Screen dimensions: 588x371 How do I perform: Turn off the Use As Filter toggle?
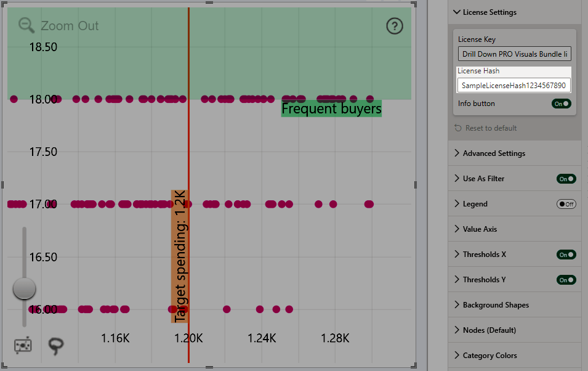click(566, 179)
